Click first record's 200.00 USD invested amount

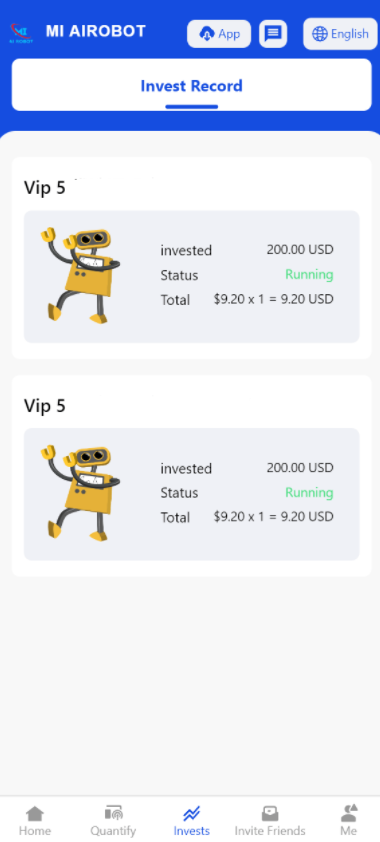300,250
